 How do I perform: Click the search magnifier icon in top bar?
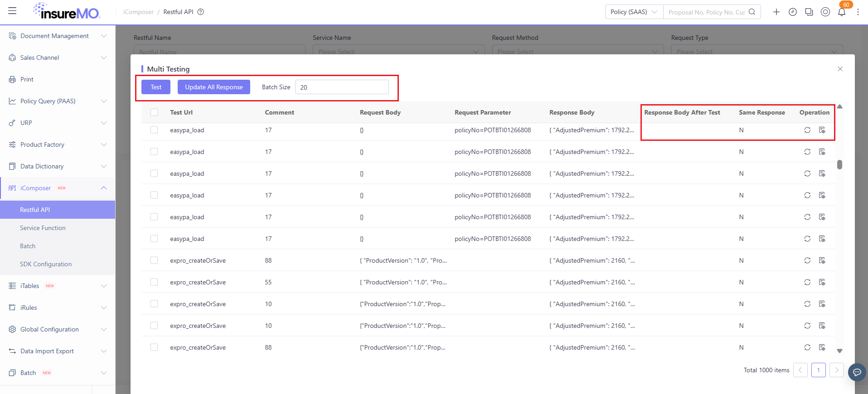coord(752,12)
